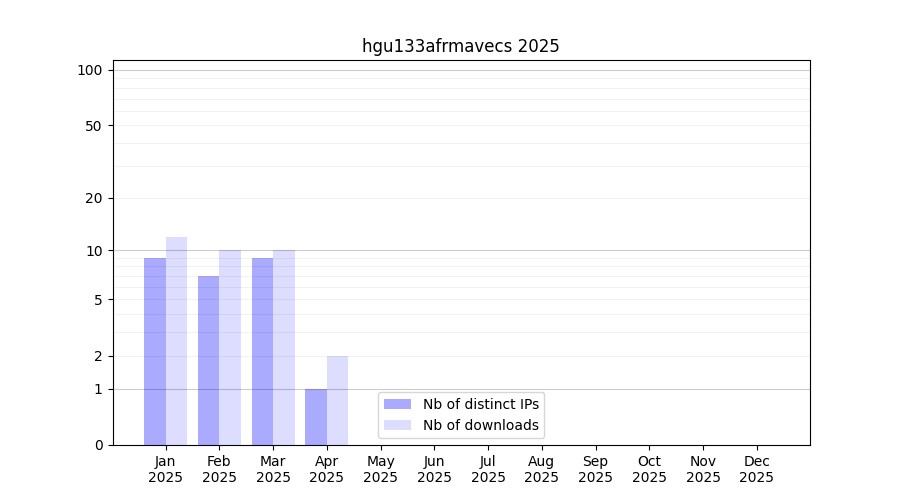The height and width of the screenshot is (500, 900).
Task: Click the 100 y-axis tick label
Action: coord(90,70)
